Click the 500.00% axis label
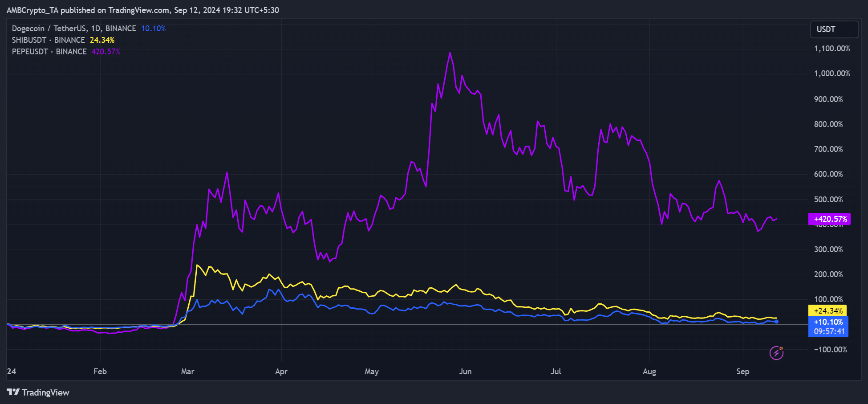This screenshot has width=868, height=404. (828, 199)
